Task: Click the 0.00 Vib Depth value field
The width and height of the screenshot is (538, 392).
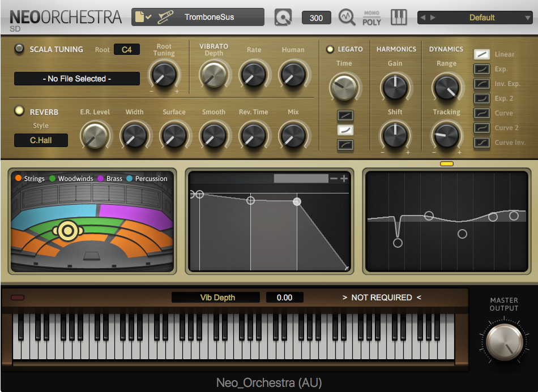Action: coord(284,298)
